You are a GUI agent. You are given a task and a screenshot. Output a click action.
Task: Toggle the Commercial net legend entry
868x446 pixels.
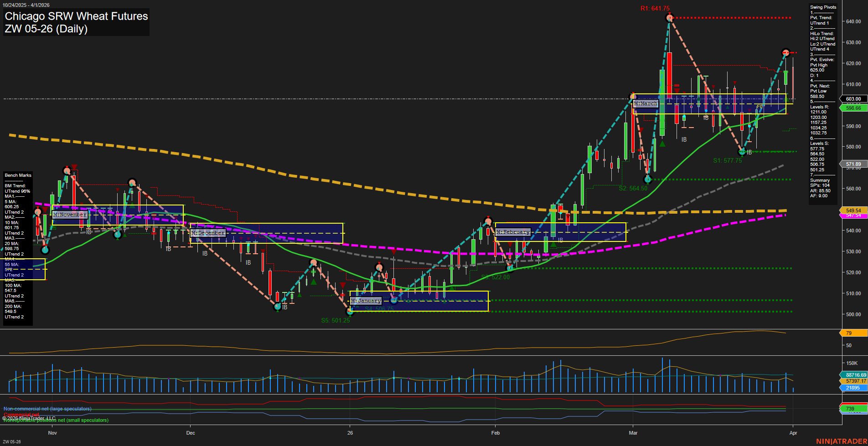pos(21,415)
